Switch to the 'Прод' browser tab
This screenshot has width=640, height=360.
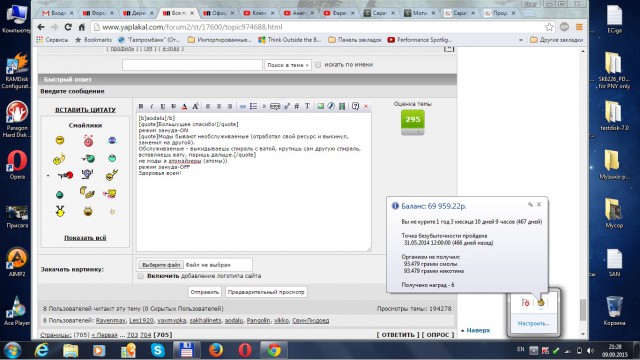click(500, 13)
